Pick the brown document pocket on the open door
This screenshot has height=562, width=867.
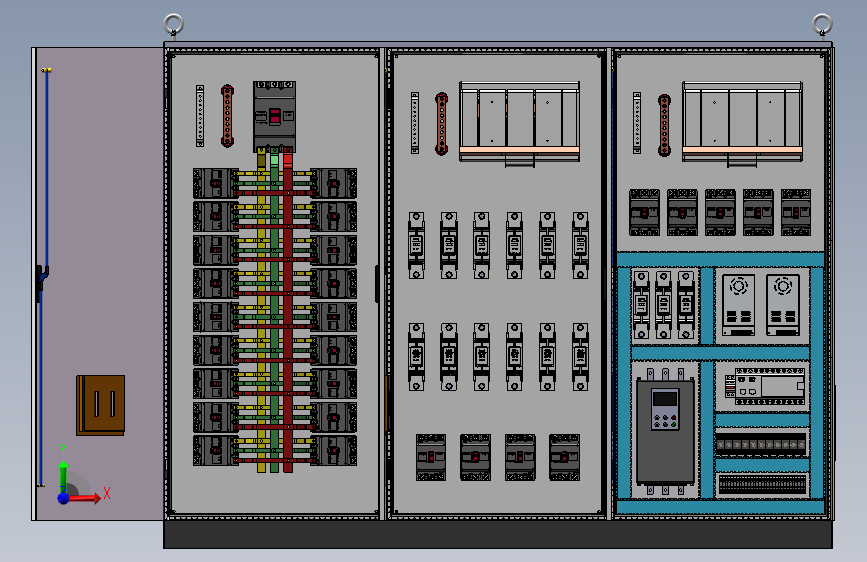point(101,405)
